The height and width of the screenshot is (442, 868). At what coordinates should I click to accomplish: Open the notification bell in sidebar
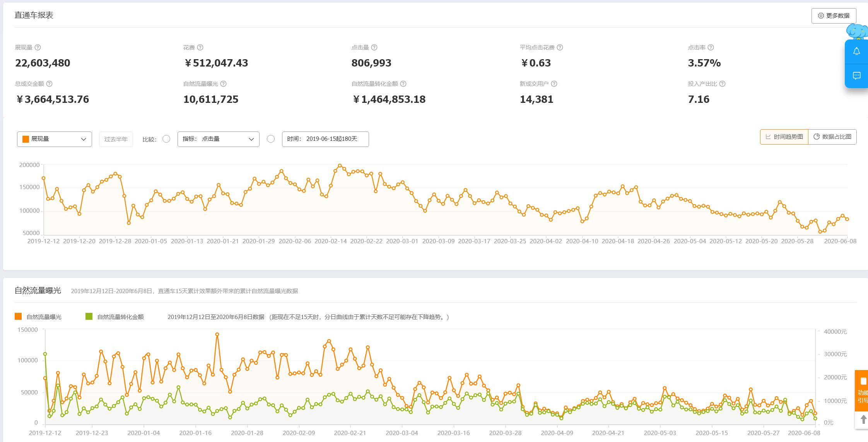pos(856,51)
